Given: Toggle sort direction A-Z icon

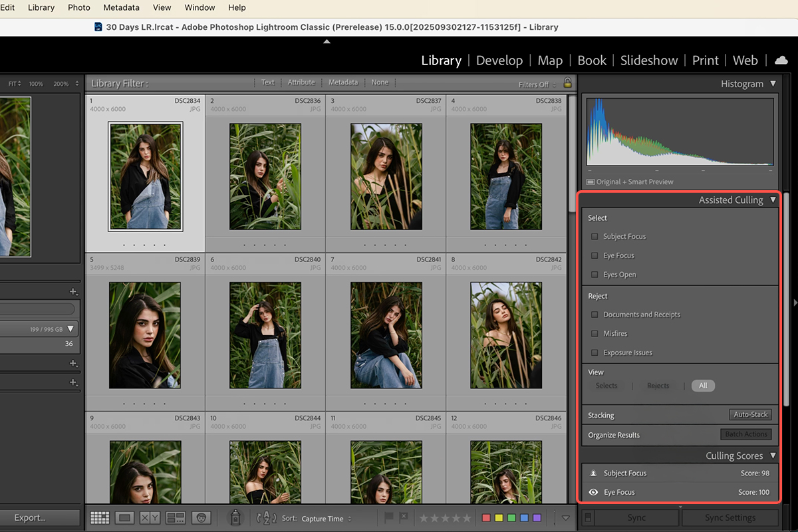Looking at the screenshot, I should pyautogui.click(x=266, y=517).
